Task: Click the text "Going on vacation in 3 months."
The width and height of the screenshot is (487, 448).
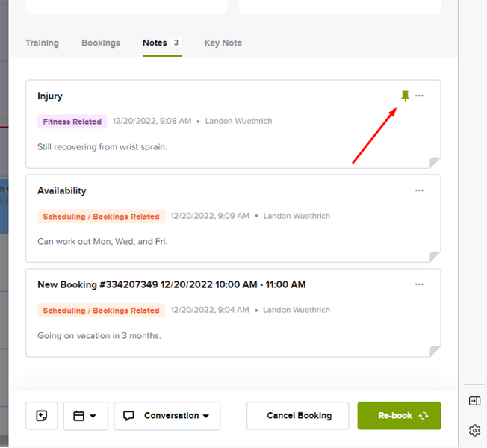Action: pyautogui.click(x=99, y=335)
